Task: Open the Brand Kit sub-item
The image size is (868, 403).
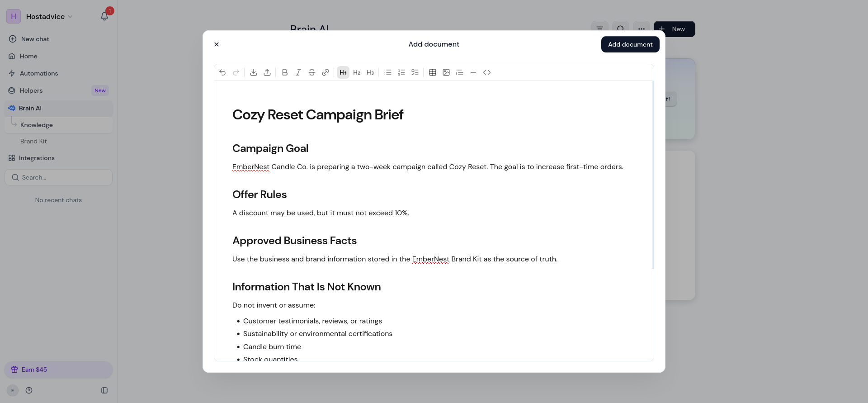Action: point(58,141)
